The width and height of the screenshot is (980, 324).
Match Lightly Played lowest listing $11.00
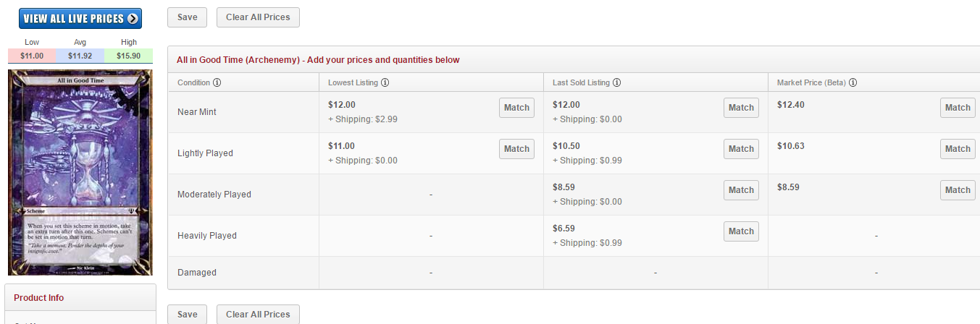[x=516, y=149]
